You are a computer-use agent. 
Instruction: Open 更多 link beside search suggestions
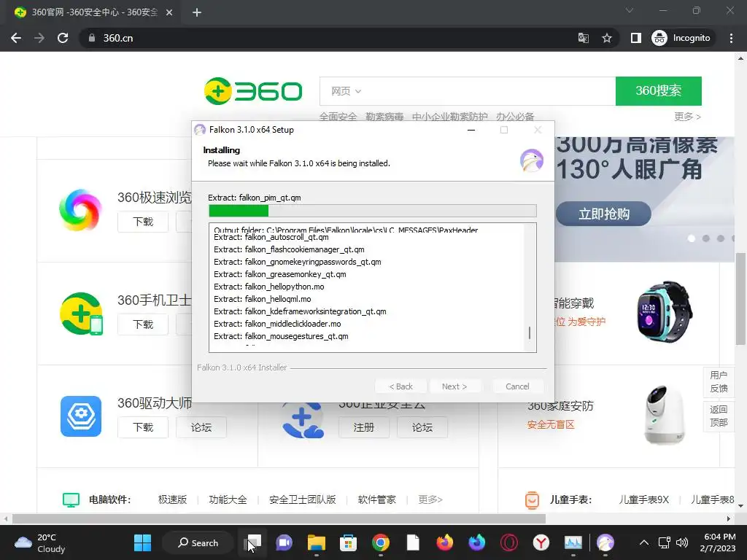point(687,116)
